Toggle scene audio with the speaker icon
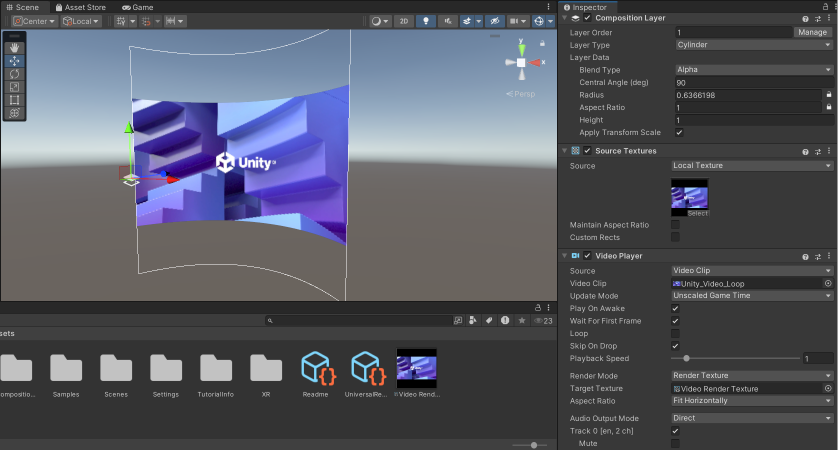Screen dimensions: 838x450 pos(449,21)
